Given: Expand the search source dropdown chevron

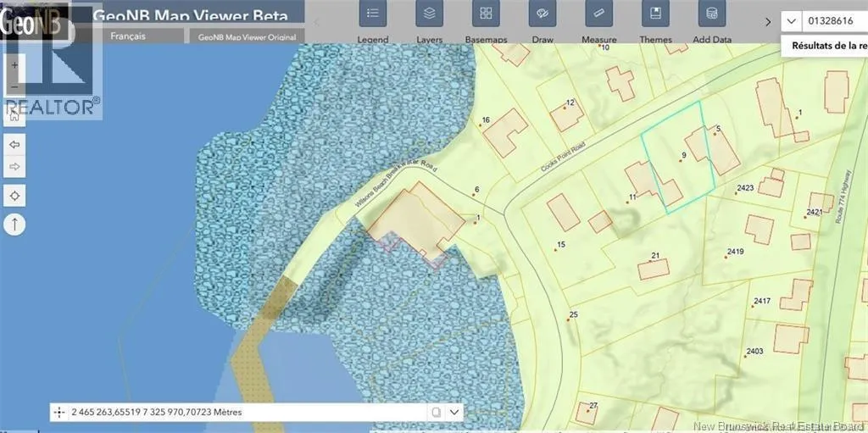Looking at the screenshot, I should 791,21.
